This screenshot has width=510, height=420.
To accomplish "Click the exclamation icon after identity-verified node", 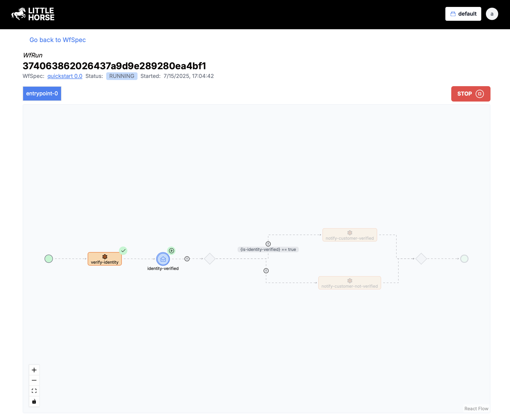I will click(187, 259).
